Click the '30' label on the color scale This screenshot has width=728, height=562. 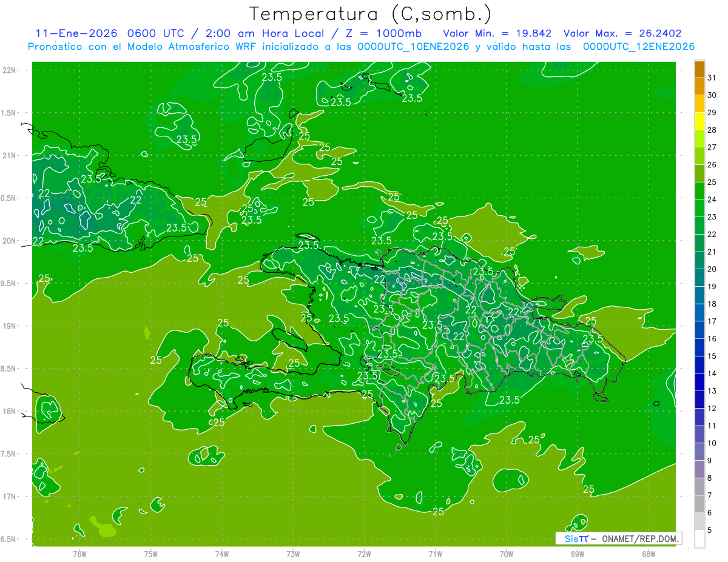712,95
